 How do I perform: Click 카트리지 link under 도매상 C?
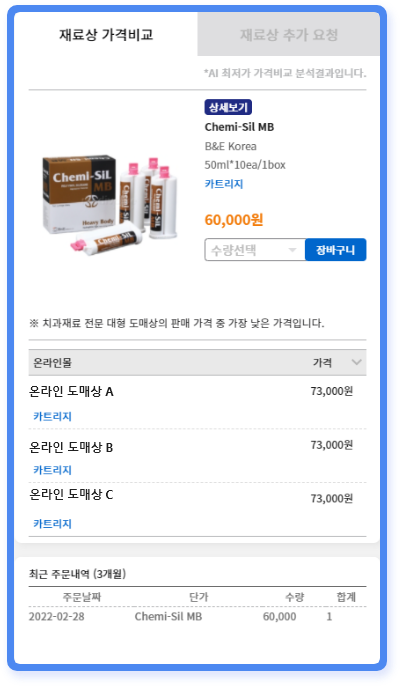click(53, 524)
